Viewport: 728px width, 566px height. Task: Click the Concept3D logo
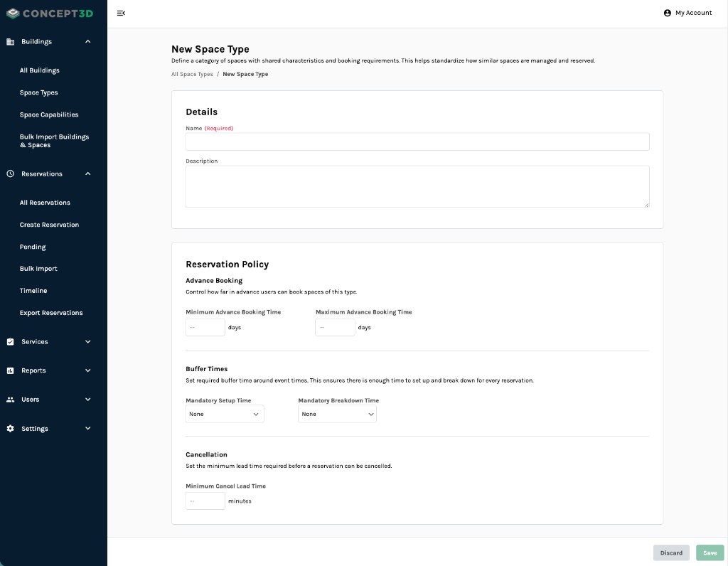(x=50, y=14)
